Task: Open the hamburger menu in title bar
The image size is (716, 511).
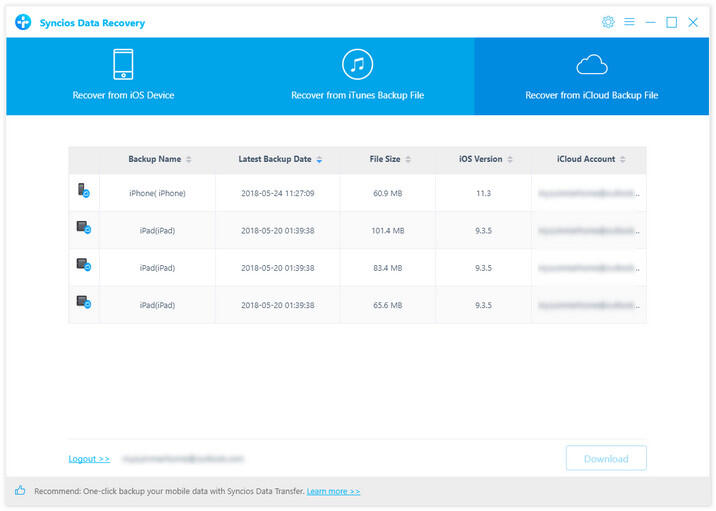Action: [629, 22]
